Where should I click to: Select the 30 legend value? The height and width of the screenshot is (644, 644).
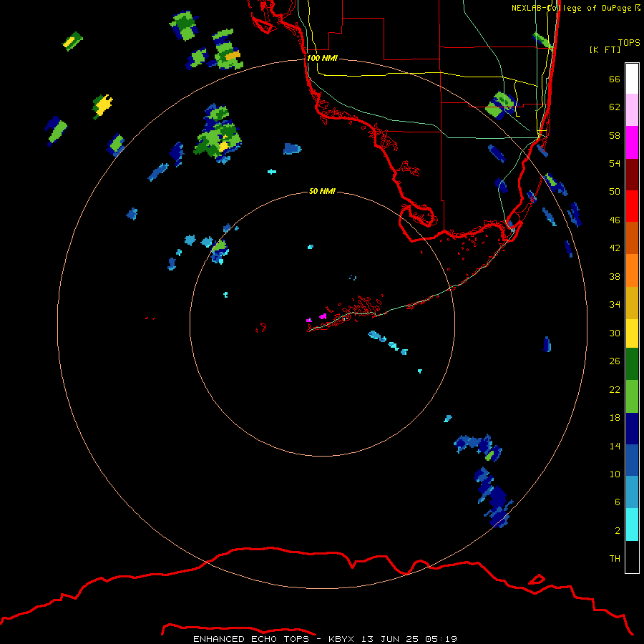point(615,333)
